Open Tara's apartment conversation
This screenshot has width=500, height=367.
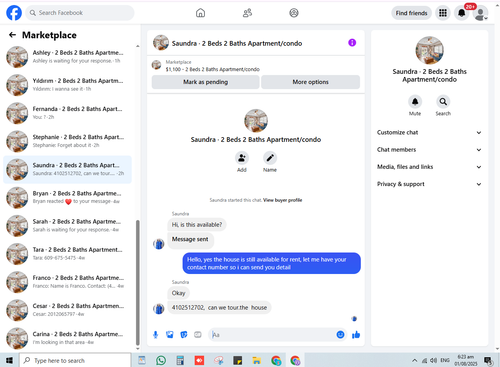(x=67, y=254)
